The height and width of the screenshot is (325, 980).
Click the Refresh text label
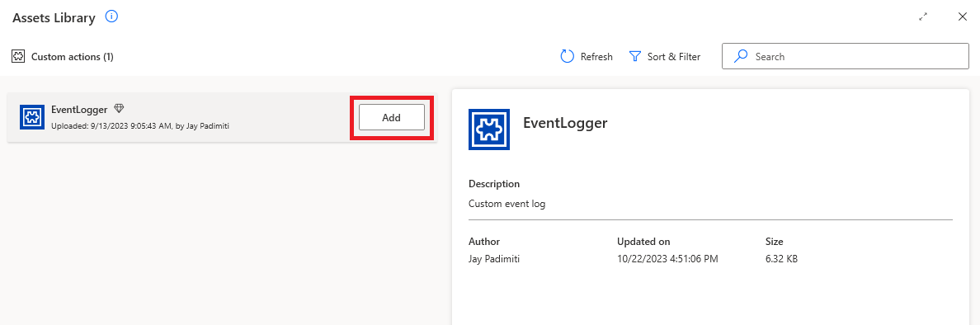(596, 57)
